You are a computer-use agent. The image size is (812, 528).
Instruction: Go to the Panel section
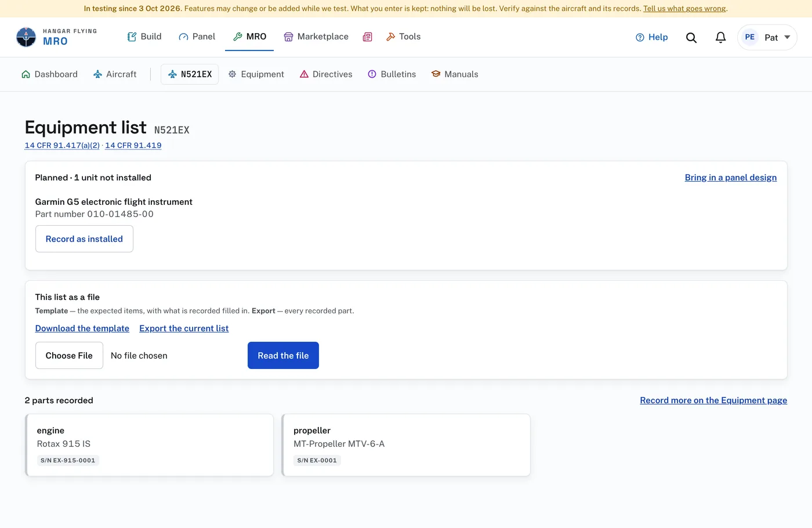[197, 37]
